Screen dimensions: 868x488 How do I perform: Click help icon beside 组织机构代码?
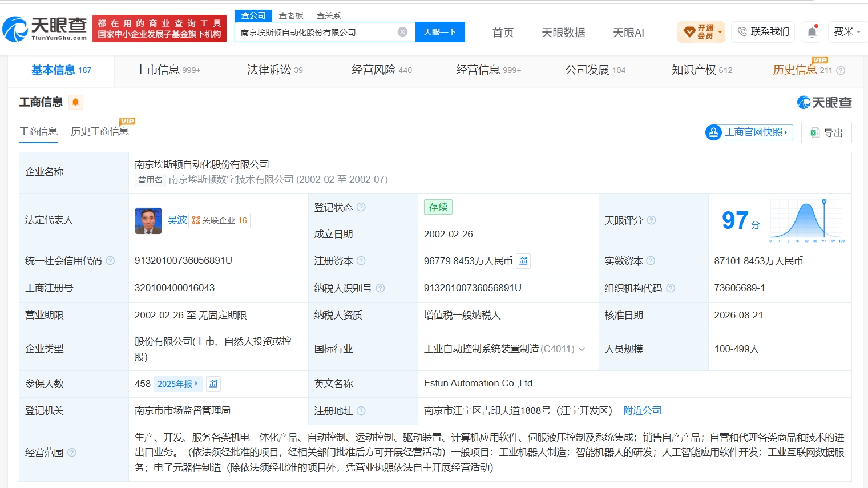tap(671, 288)
